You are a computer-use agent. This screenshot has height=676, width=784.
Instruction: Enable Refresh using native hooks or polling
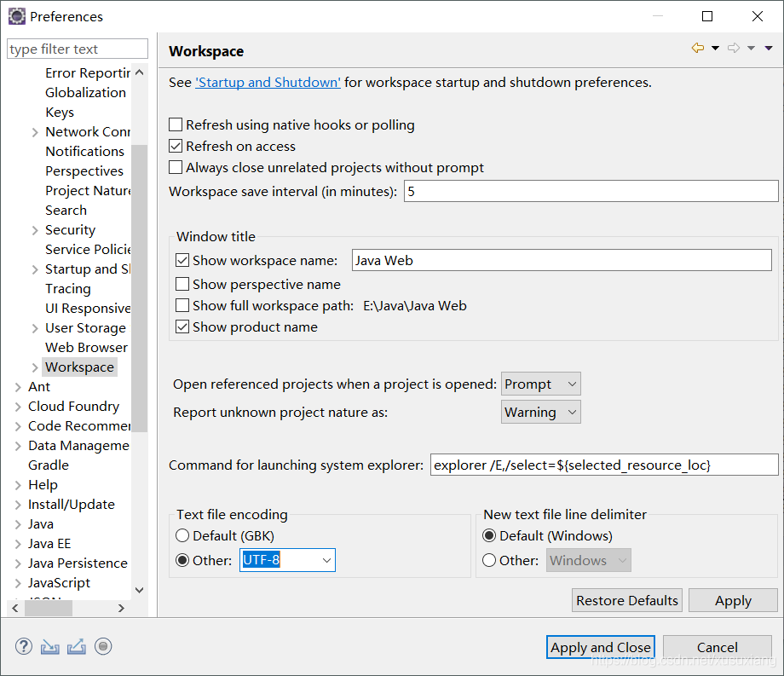point(176,124)
